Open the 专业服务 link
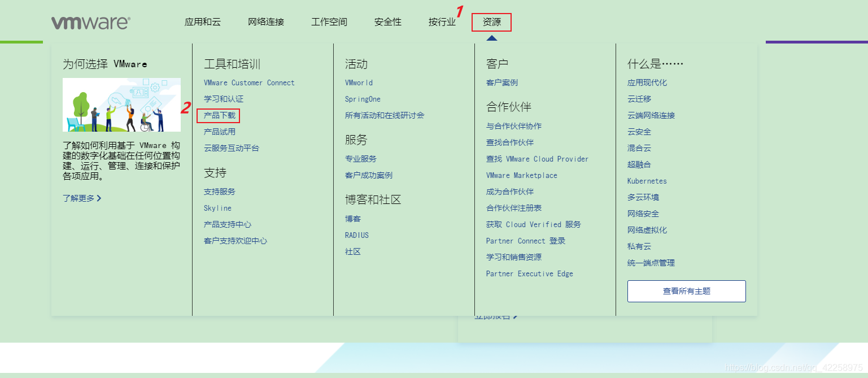Image resolution: width=868 pixels, height=378 pixels. [x=361, y=159]
